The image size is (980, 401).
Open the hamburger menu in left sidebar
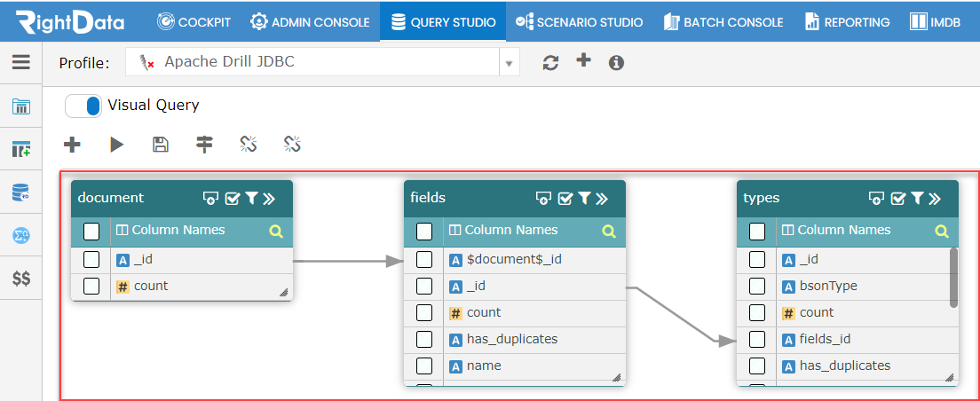coord(20,62)
